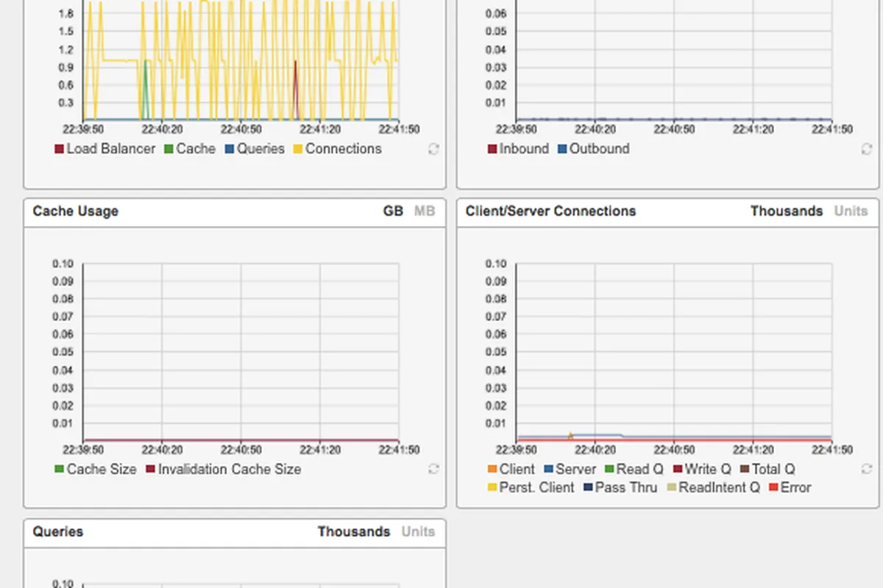Toggle Invalidation Cache Size legend entry
Screen dimensions: 883x588
click(x=224, y=469)
